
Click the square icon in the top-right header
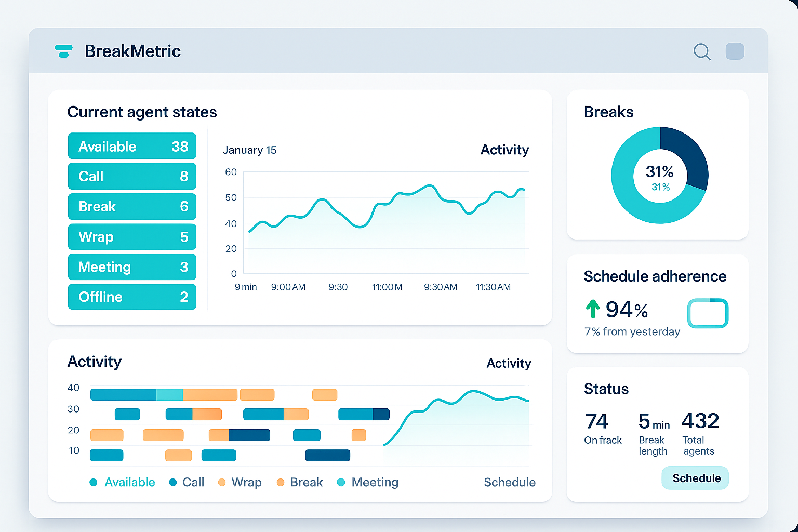735,51
